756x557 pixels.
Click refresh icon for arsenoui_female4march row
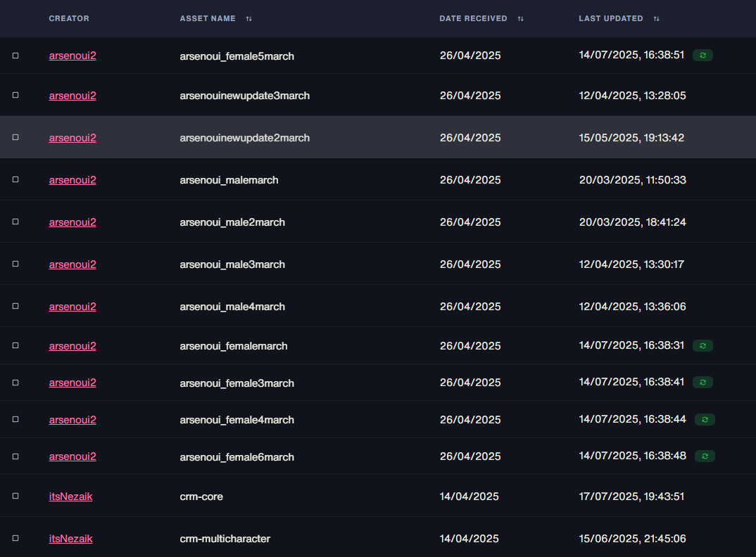click(x=705, y=420)
